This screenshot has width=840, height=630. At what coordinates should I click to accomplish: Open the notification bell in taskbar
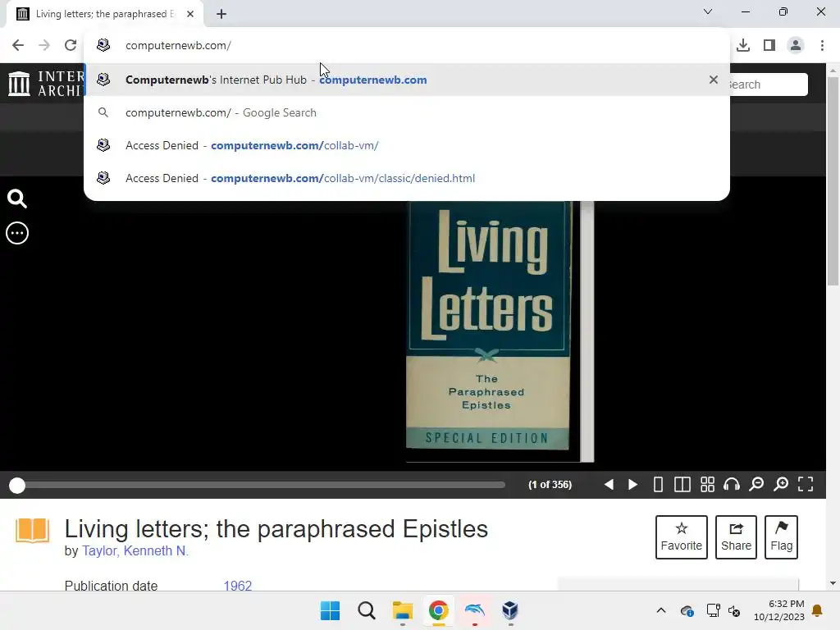tap(818, 610)
